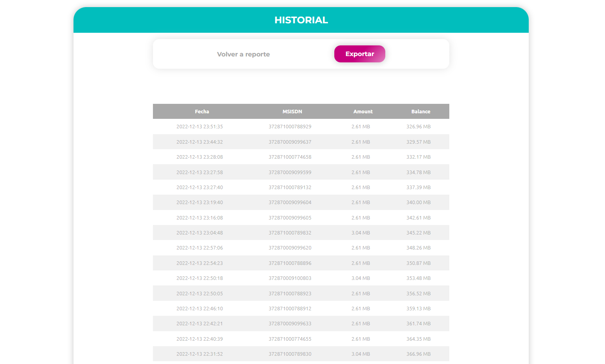This screenshot has width=605, height=364.
Task: Select the 3.04 MB amount for 372871000789832
Action: point(360,233)
